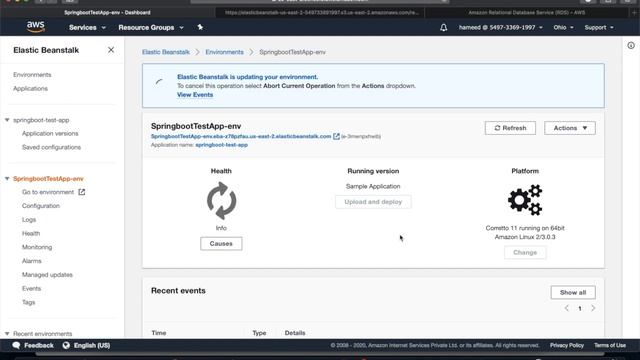Open Events page in sidebar

(31, 289)
